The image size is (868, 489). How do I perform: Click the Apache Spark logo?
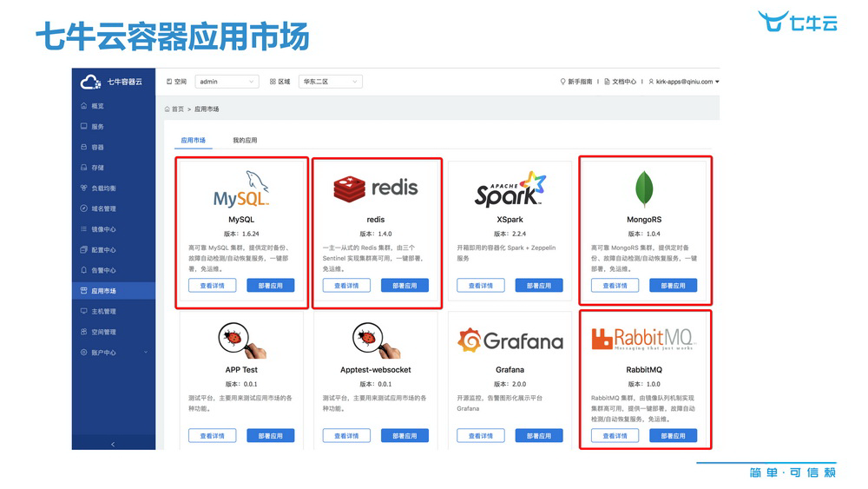click(x=510, y=189)
